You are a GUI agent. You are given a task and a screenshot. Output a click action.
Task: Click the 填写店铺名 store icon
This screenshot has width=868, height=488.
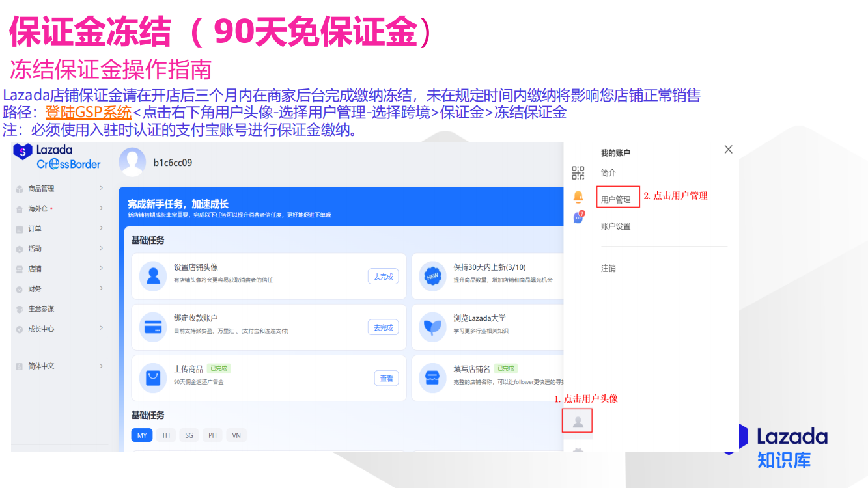point(432,377)
